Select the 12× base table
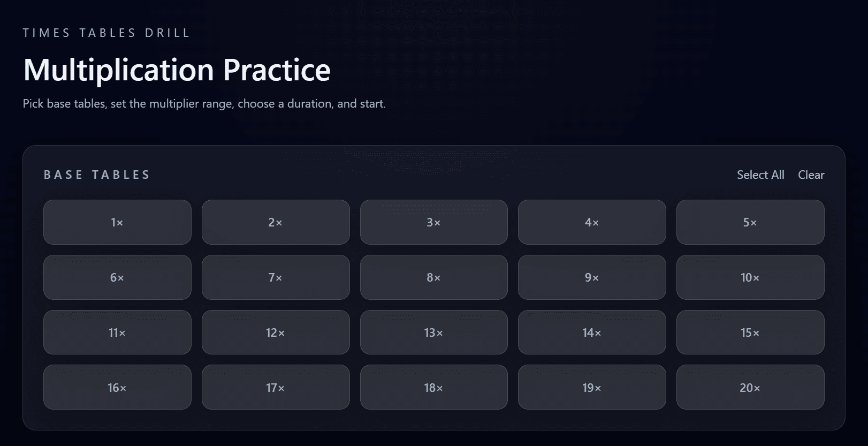Viewport: 868px width, 446px height. (275, 332)
